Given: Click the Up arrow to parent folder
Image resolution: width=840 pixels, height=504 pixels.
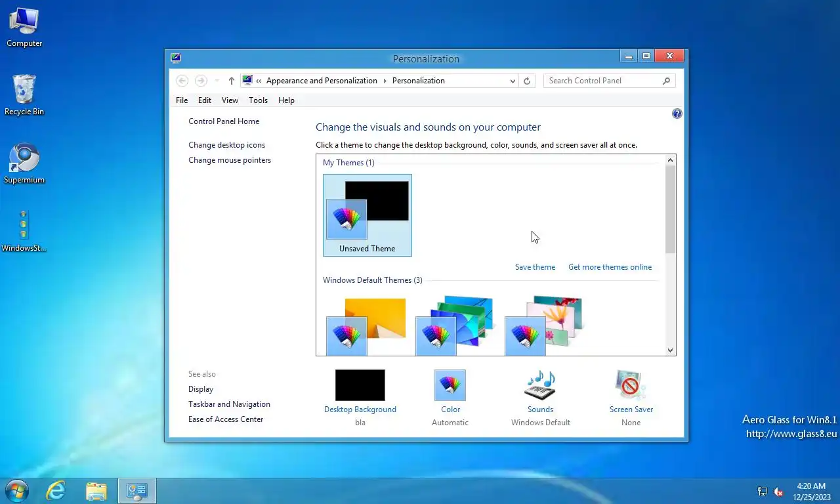Looking at the screenshot, I should pyautogui.click(x=231, y=81).
